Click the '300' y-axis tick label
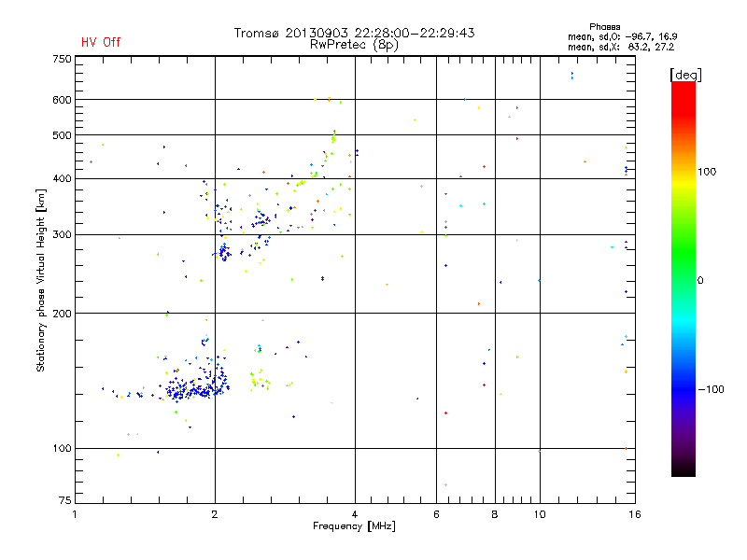The width and height of the screenshot is (747, 560). pyautogui.click(x=63, y=234)
